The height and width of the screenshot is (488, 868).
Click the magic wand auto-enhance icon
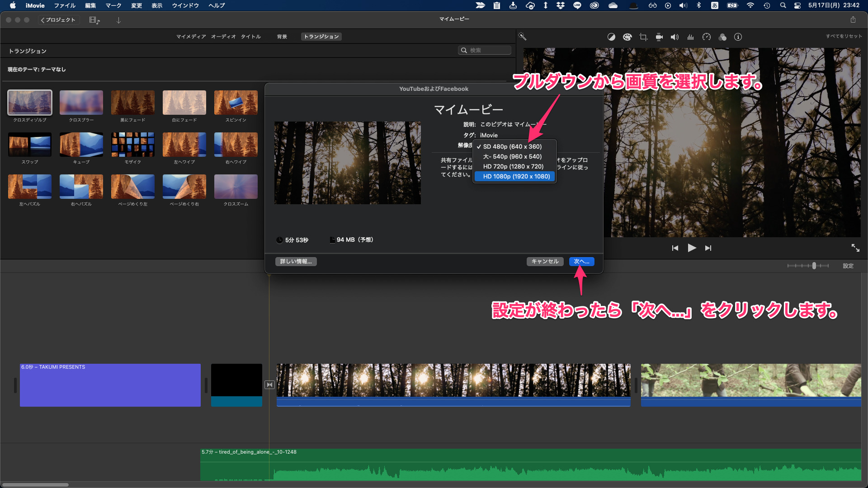[x=522, y=37]
